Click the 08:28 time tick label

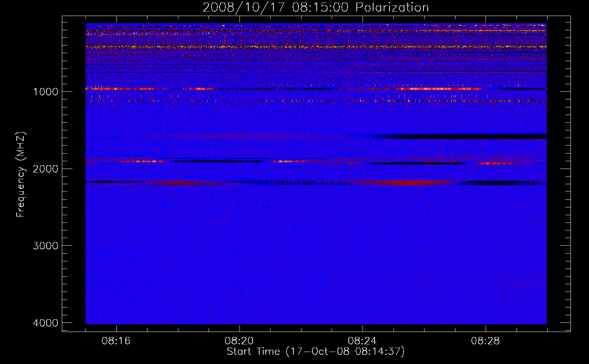(x=486, y=341)
